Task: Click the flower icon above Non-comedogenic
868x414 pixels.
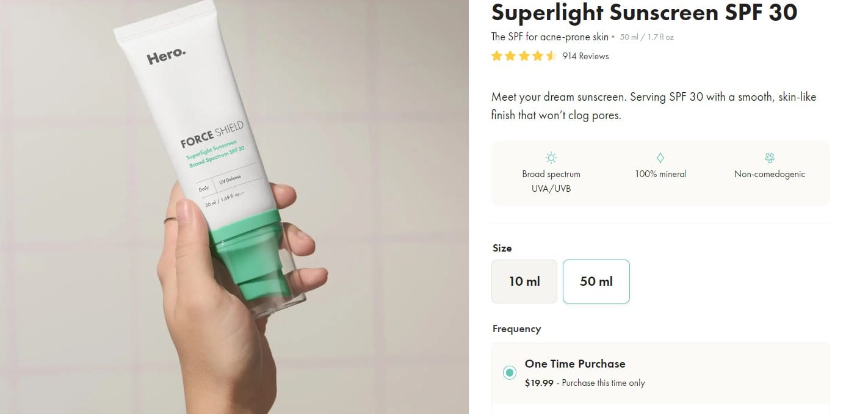Action: pos(769,158)
